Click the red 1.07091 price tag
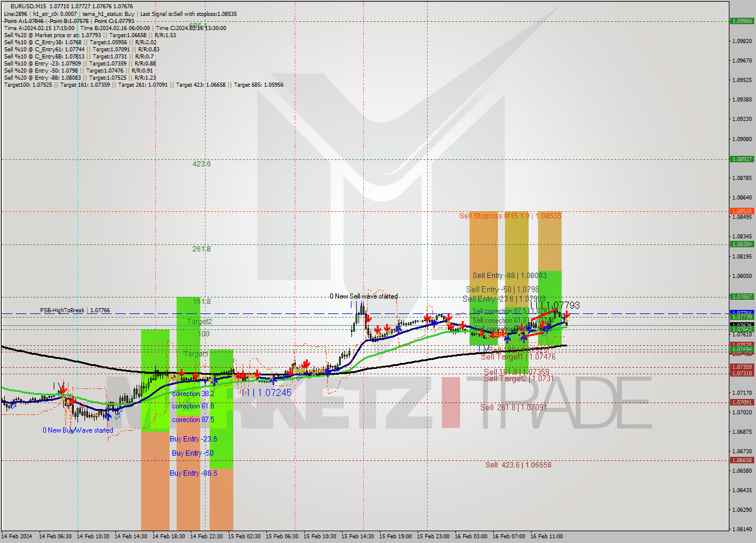This screenshot has width=756, height=543. click(x=742, y=403)
